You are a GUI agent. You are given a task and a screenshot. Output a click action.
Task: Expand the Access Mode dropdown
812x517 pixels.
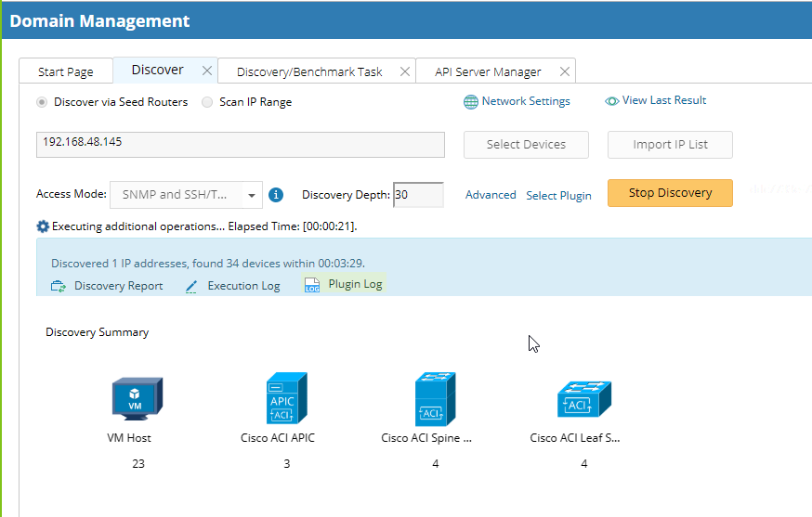[251, 196]
